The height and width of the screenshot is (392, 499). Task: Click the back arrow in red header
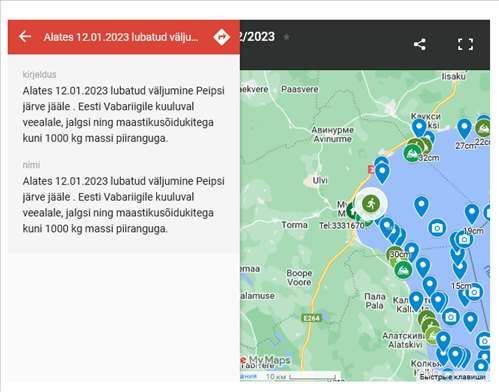[25, 36]
